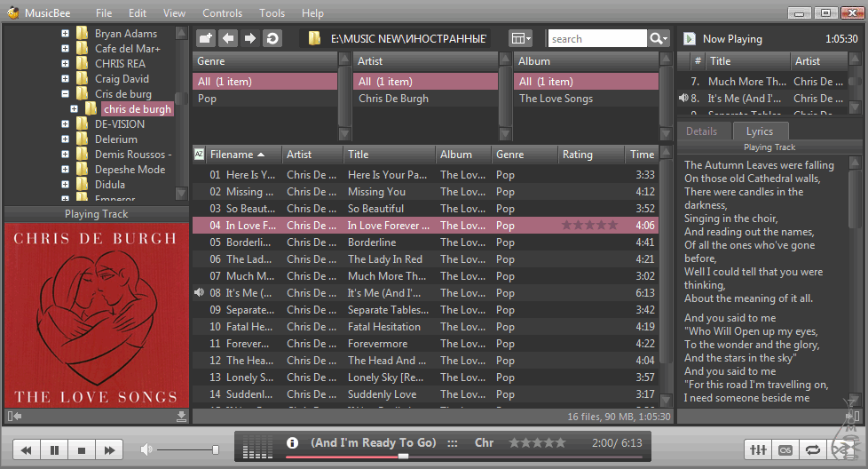Expand the DE-VISION folder
Image resolution: width=868 pixels, height=469 pixels.
[66, 124]
